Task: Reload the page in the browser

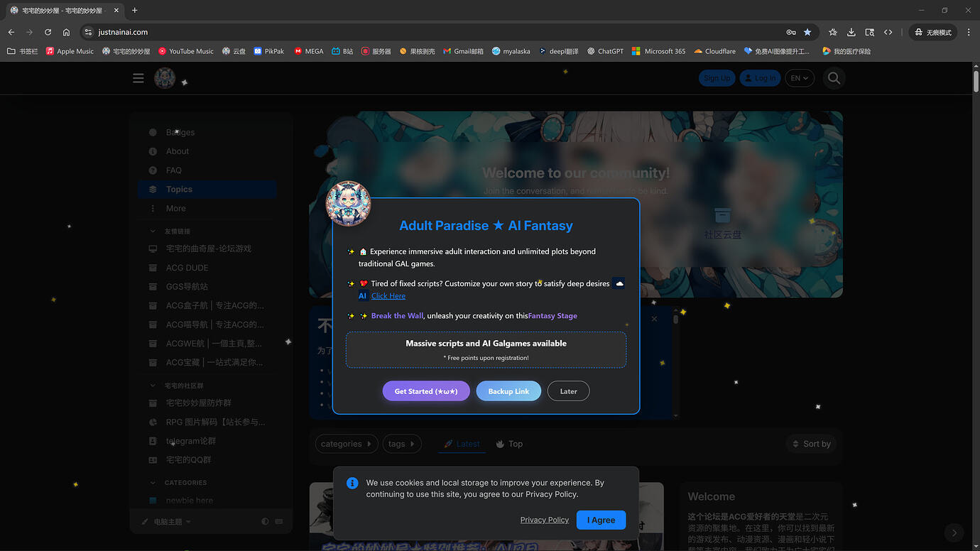Action: pos(48,32)
